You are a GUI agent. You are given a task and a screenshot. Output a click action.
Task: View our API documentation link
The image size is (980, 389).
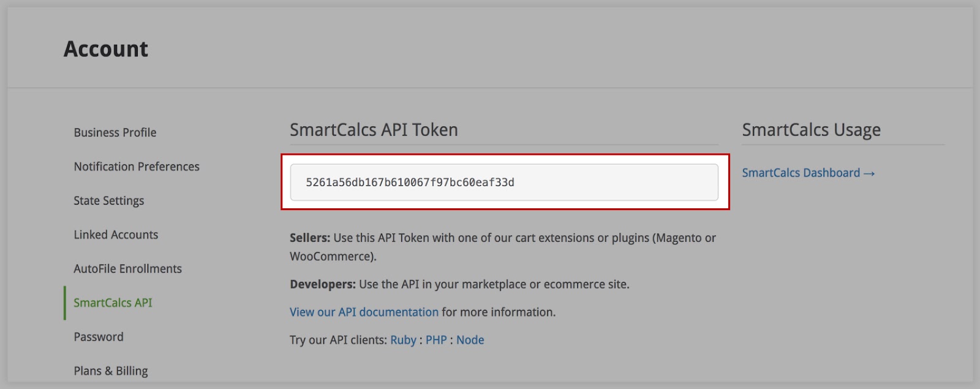pyautogui.click(x=364, y=312)
